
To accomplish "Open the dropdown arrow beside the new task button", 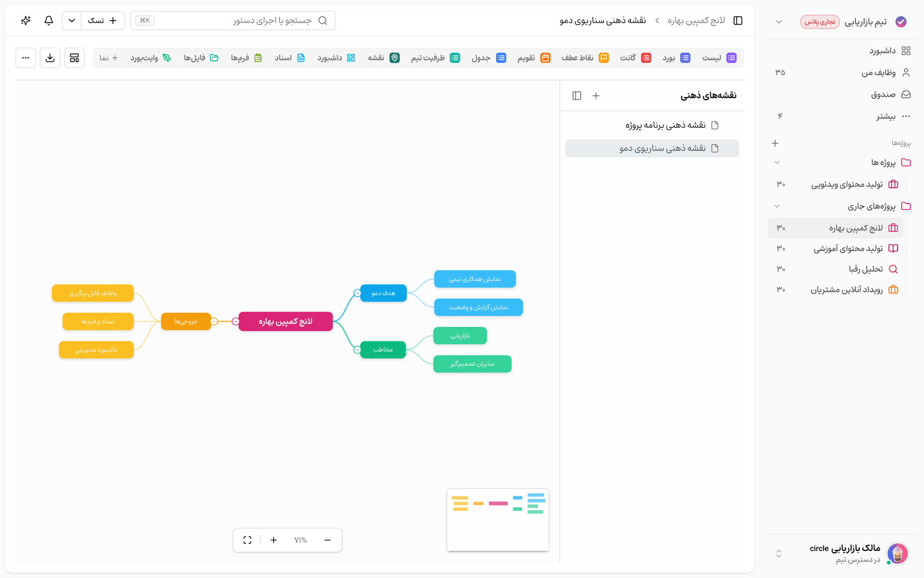I will pos(72,21).
